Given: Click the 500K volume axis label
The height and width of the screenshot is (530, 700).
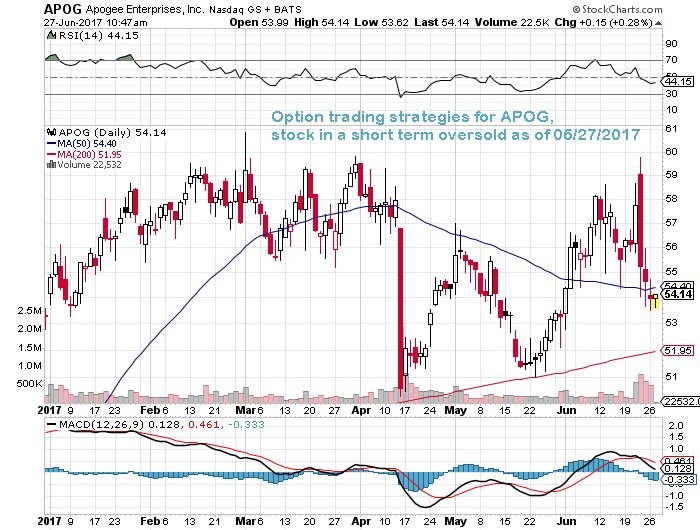Looking at the screenshot, I should pos(29,384).
